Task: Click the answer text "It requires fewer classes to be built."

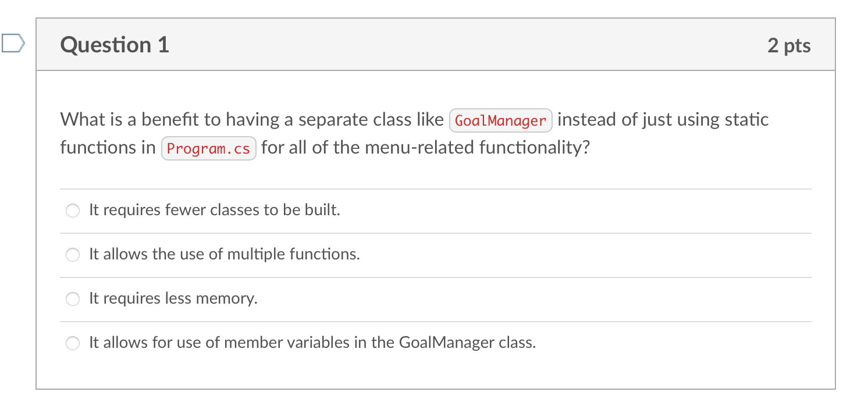Action: pyautogui.click(x=215, y=210)
